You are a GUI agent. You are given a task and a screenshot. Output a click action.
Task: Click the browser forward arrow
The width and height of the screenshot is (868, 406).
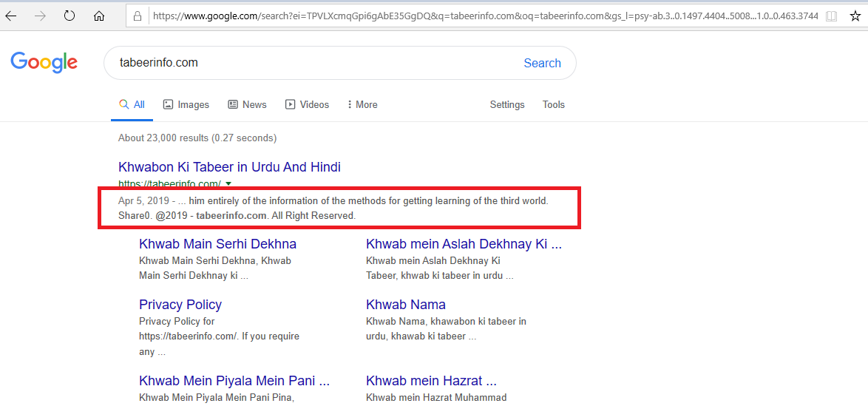(x=40, y=16)
